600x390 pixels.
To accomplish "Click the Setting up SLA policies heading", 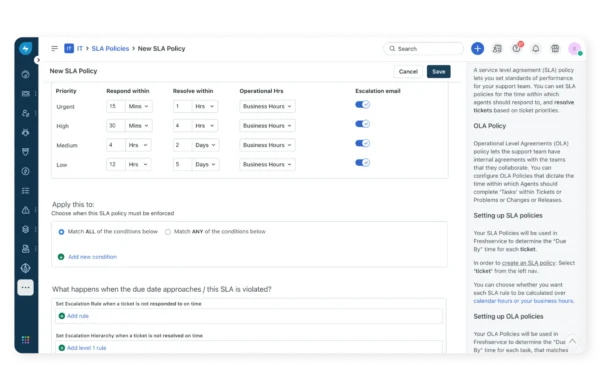I will coord(508,215).
